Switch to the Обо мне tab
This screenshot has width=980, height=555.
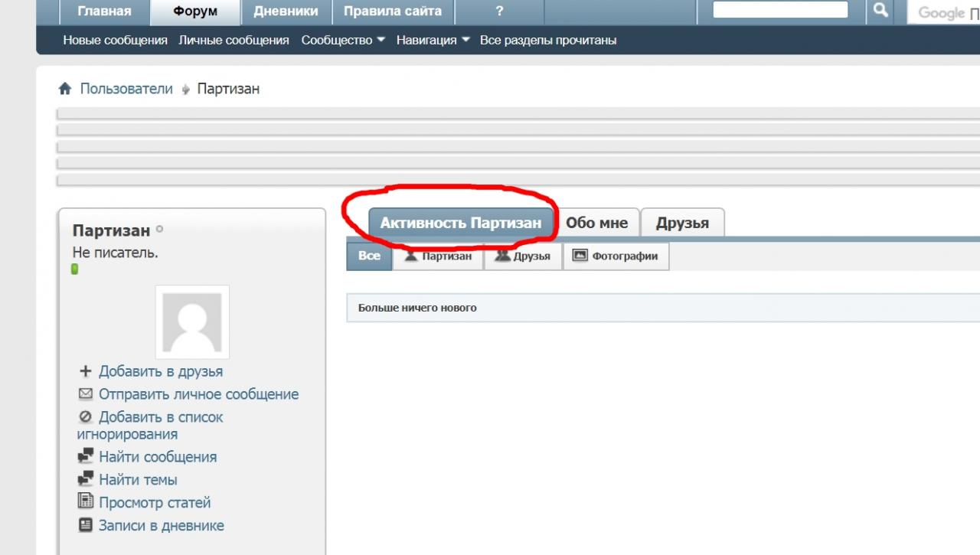596,223
